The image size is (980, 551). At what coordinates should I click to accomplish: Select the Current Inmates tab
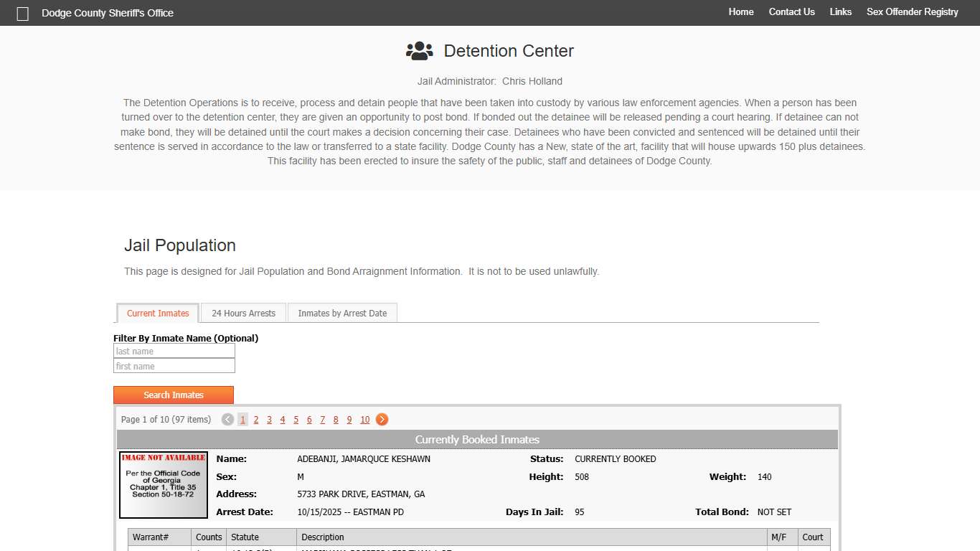click(158, 314)
